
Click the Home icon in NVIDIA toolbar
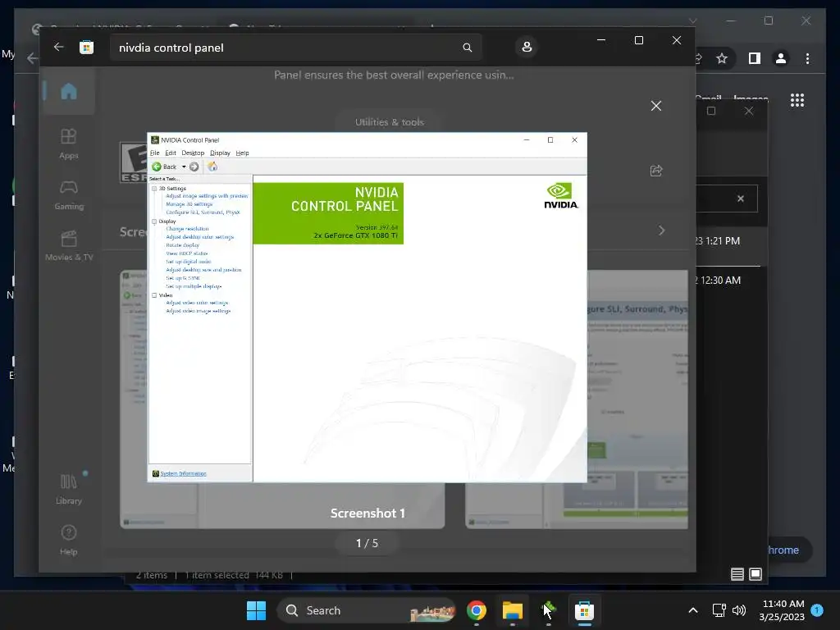[212, 167]
